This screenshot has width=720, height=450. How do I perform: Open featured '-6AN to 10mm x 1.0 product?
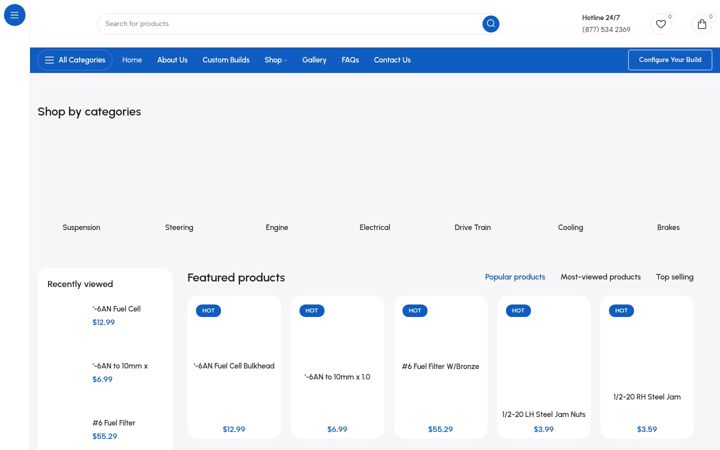(337, 377)
